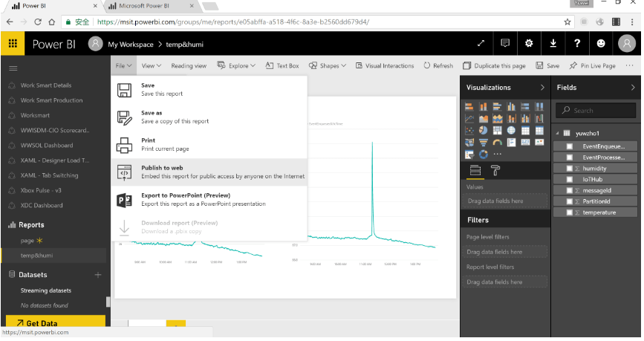Open the feedback smiley icon
Image resolution: width=644 pixels, height=341 pixels.
click(x=601, y=43)
